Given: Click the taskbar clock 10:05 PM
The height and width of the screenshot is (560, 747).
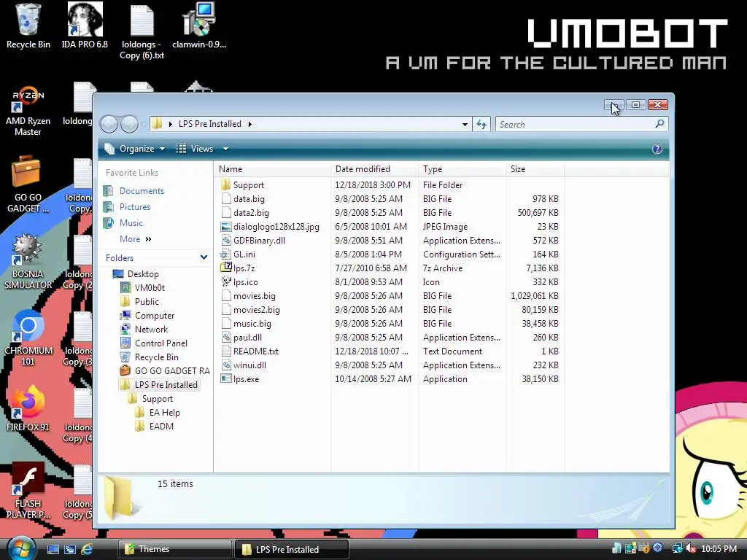Looking at the screenshot, I should (719, 548).
